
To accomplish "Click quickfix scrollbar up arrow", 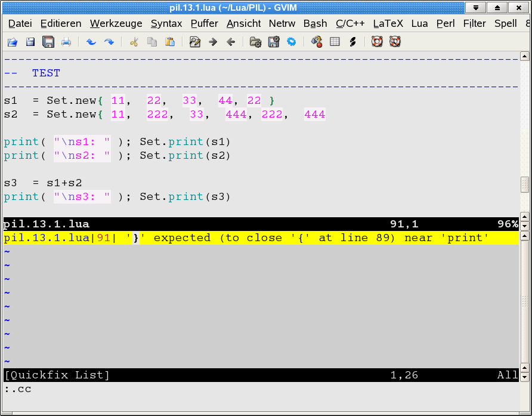I will point(524,236).
